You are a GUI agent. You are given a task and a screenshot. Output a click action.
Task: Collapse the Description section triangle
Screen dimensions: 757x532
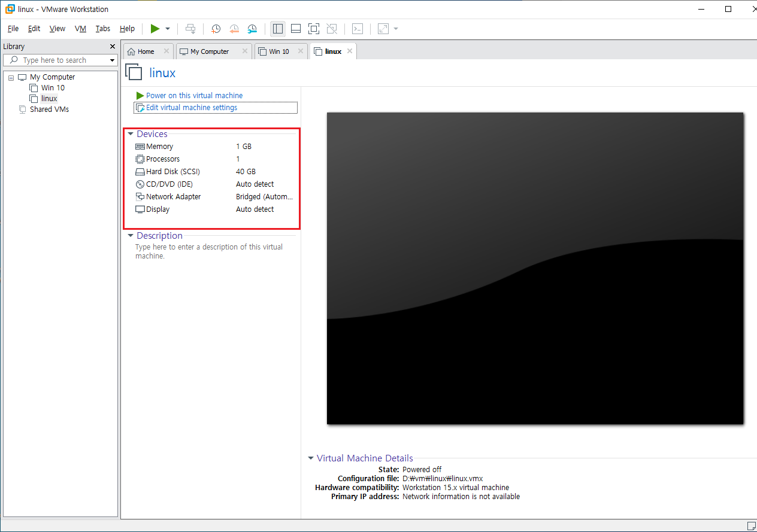tap(131, 236)
